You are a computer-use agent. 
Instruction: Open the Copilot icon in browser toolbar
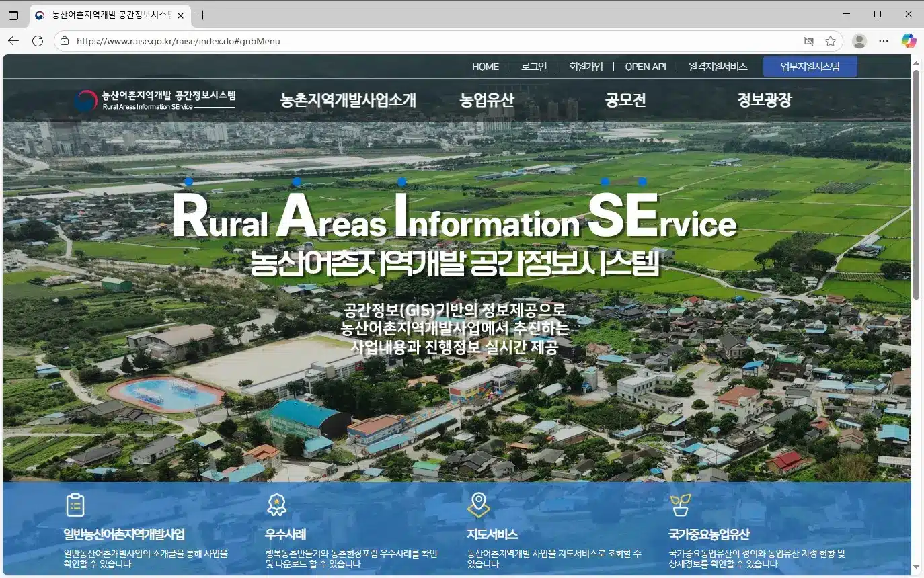point(909,41)
